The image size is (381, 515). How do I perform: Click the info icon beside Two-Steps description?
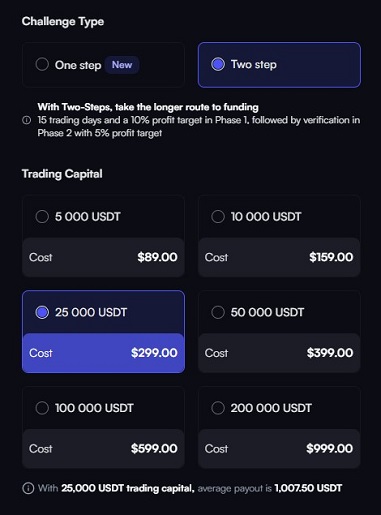click(26, 120)
